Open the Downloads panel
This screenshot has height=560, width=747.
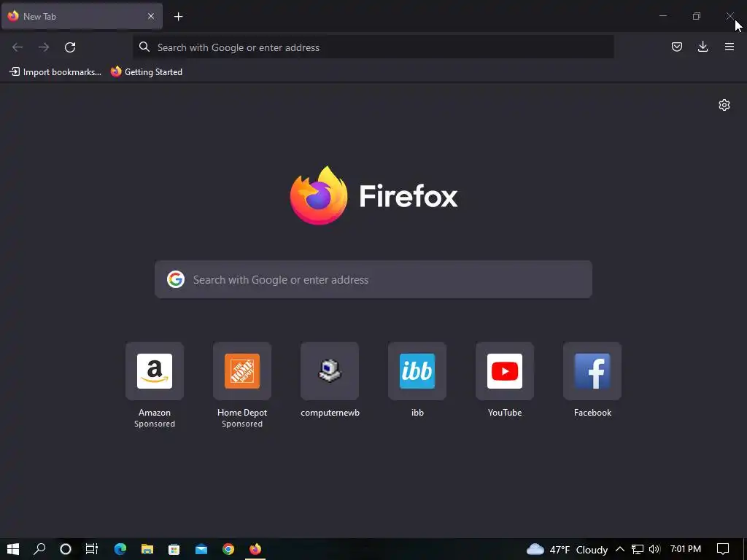(x=703, y=47)
